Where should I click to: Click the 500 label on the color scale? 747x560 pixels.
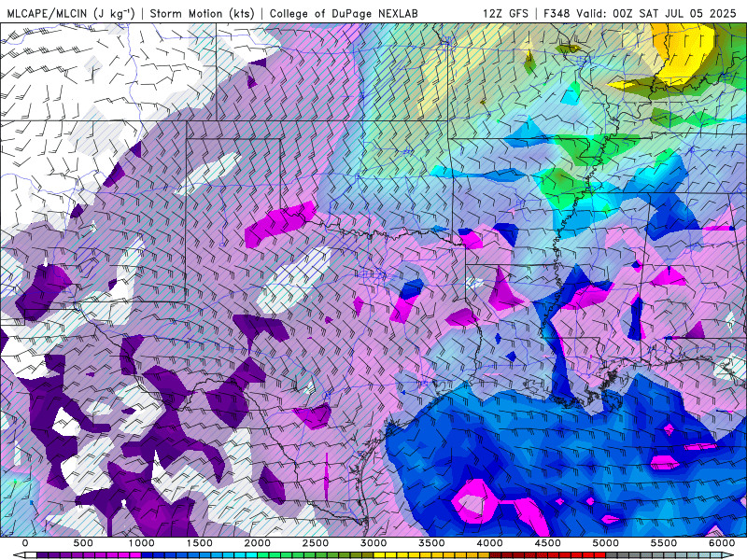coord(83,543)
